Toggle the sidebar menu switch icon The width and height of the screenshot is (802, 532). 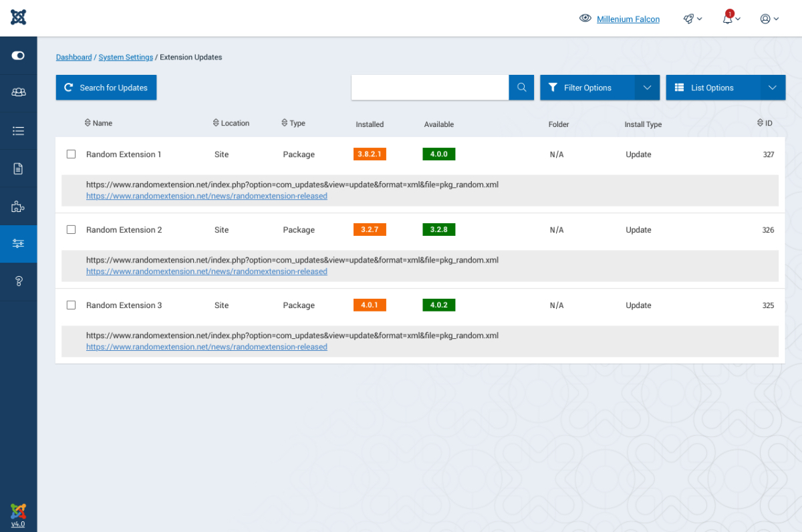click(x=18, y=55)
